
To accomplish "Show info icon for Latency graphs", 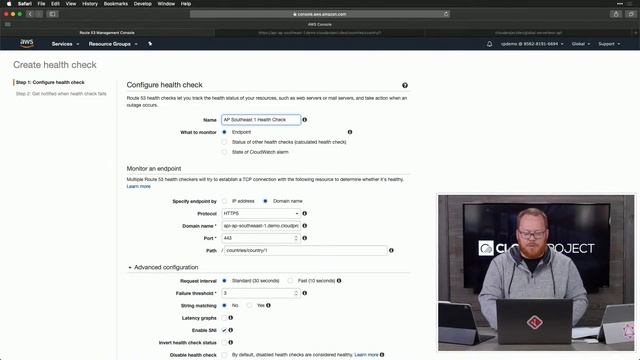I will tap(231, 318).
